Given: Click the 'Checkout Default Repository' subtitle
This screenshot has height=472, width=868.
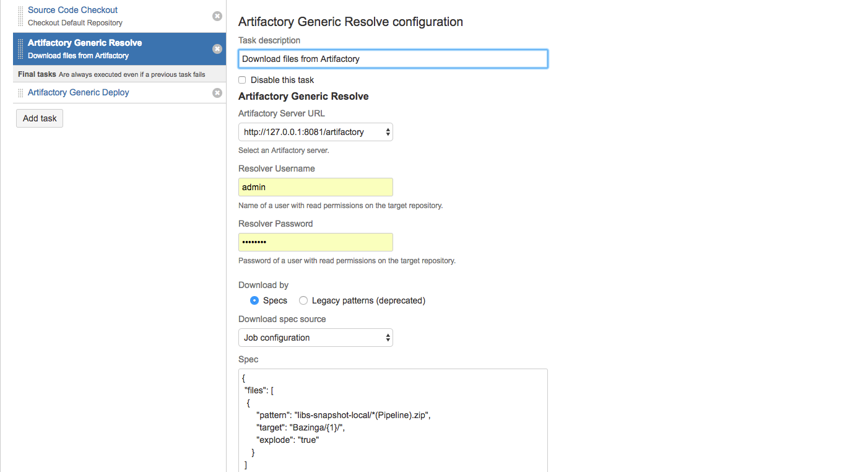Looking at the screenshot, I should point(75,23).
